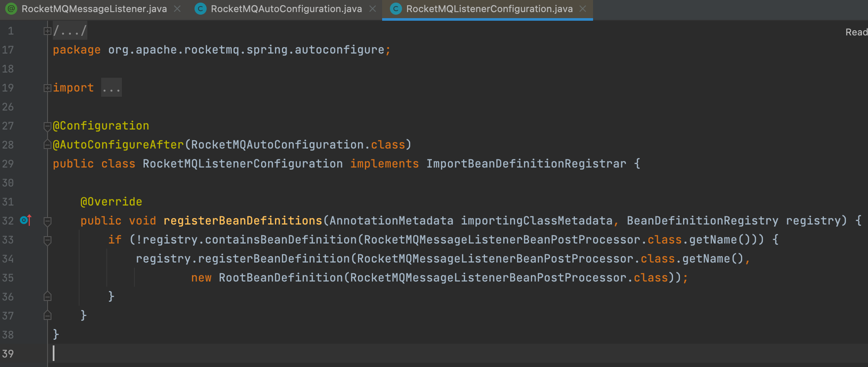Expand the collapsed imports on line 19
This screenshot has width=868, height=367.
tap(48, 88)
